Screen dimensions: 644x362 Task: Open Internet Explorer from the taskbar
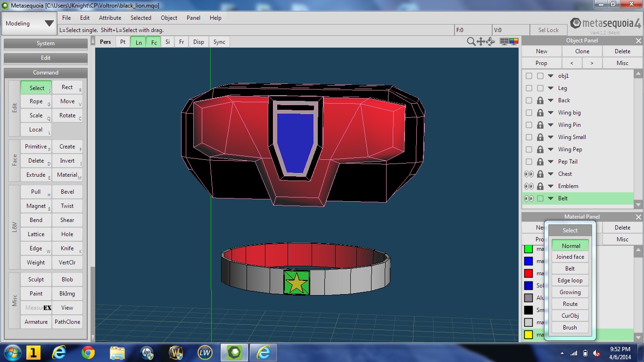click(59, 352)
